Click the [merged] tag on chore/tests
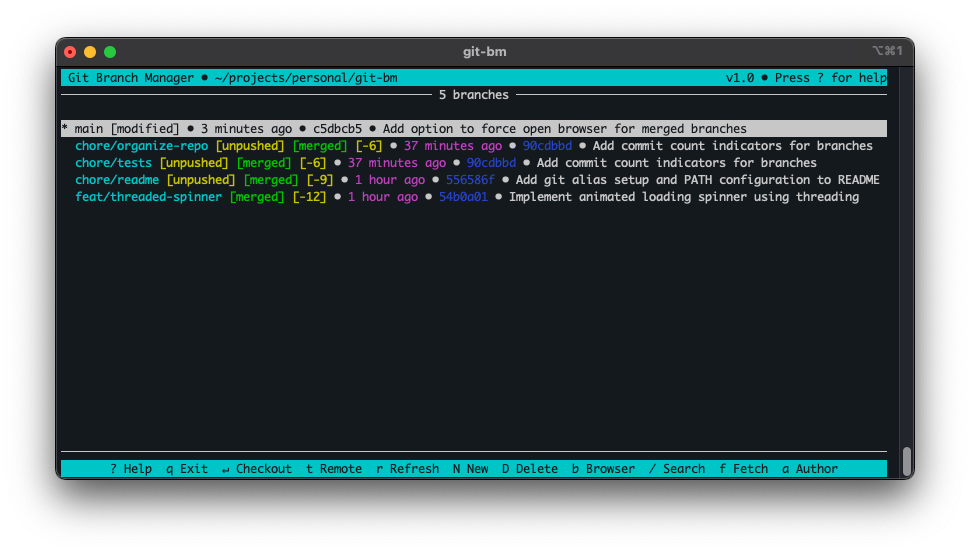 coord(264,163)
